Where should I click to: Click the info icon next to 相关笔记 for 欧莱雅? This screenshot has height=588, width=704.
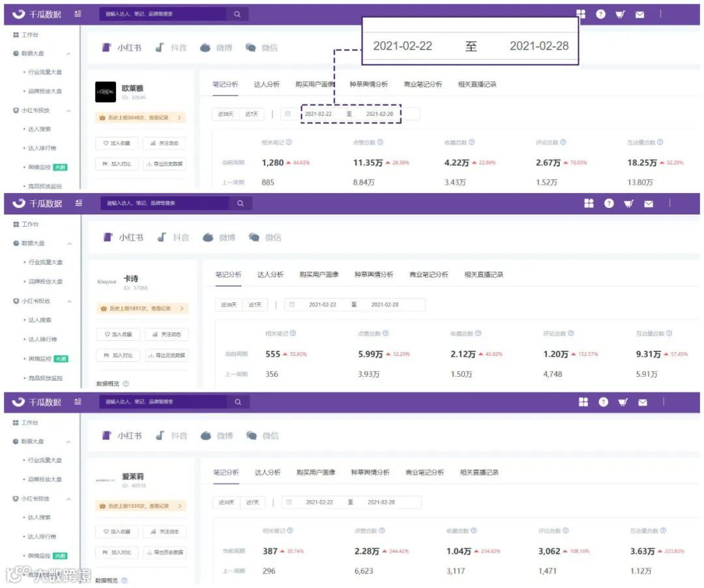click(289, 142)
